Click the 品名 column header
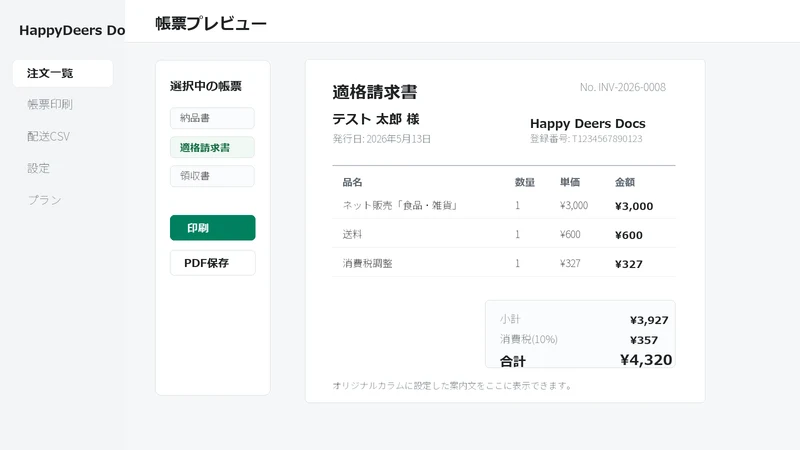This screenshot has width=800, height=450. tap(353, 182)
